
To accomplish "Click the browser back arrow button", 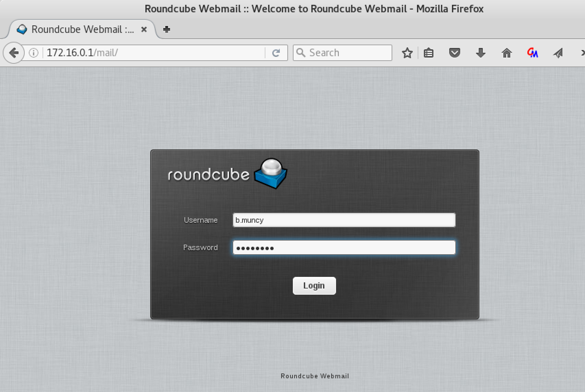I will (x=14, y=53).
